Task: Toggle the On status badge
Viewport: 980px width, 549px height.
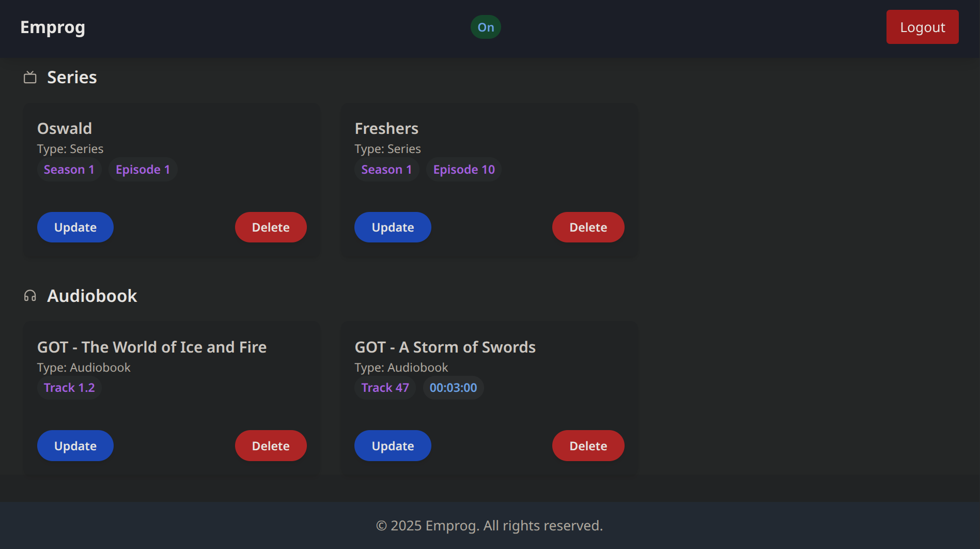Action: (486, 27)
